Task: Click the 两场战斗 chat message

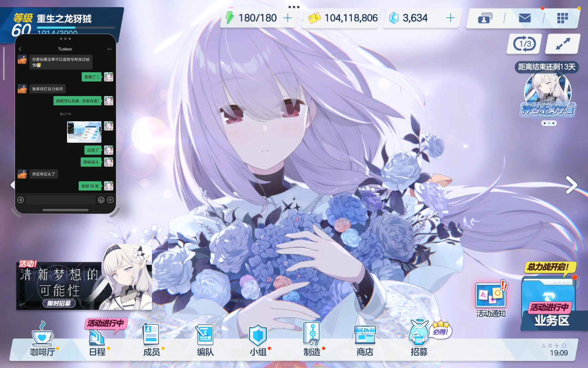Action: click(x=91, y=162)
